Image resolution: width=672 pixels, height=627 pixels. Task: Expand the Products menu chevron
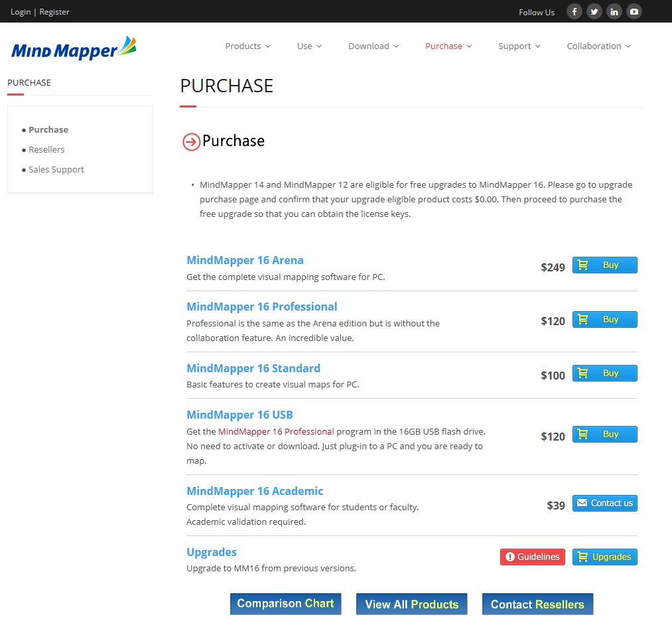tap(268, 46)
